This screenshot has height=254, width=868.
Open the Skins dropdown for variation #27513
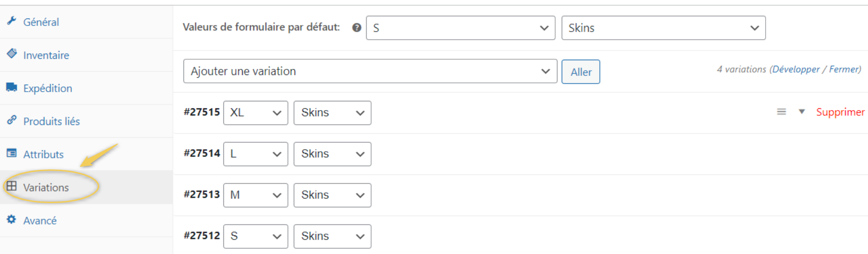click(x=332, y=195)
